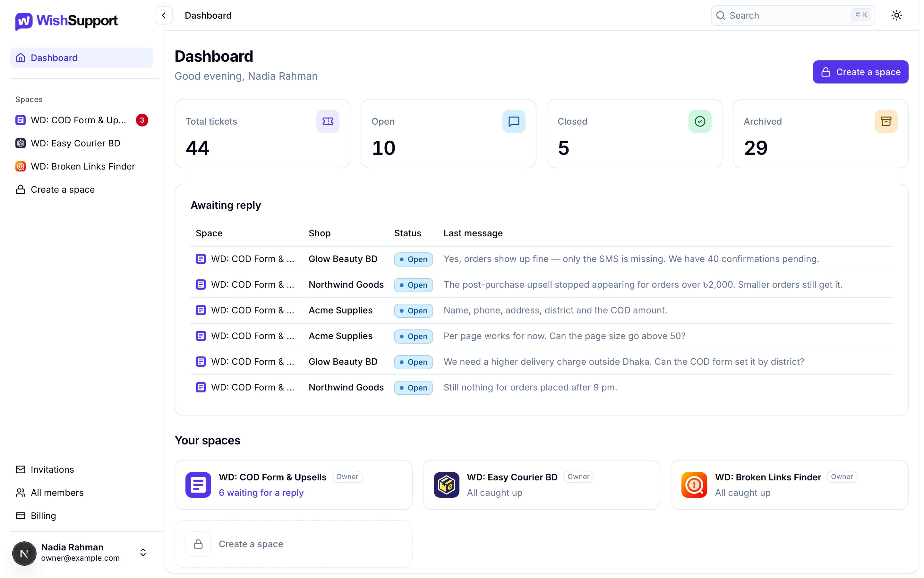Click into the Search field

[793, 16]
